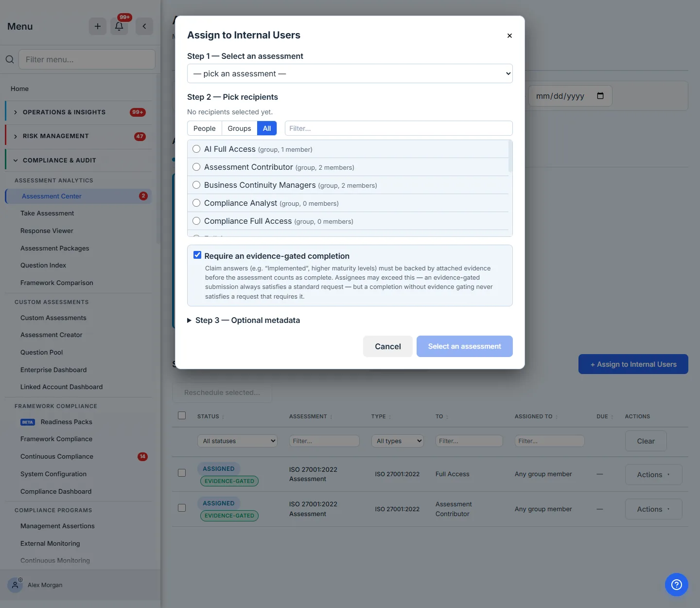Click + Assign to Internal Users button

click(633, 364)
